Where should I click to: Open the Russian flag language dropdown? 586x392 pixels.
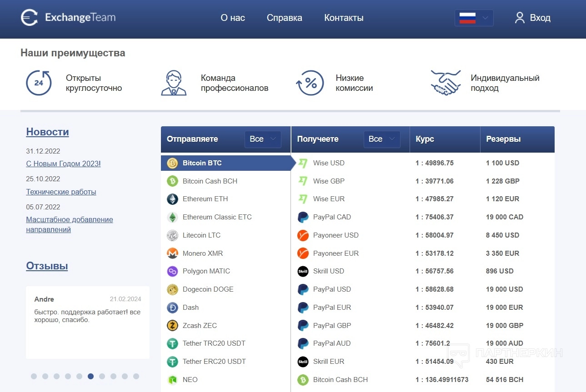tap(474, 18)
